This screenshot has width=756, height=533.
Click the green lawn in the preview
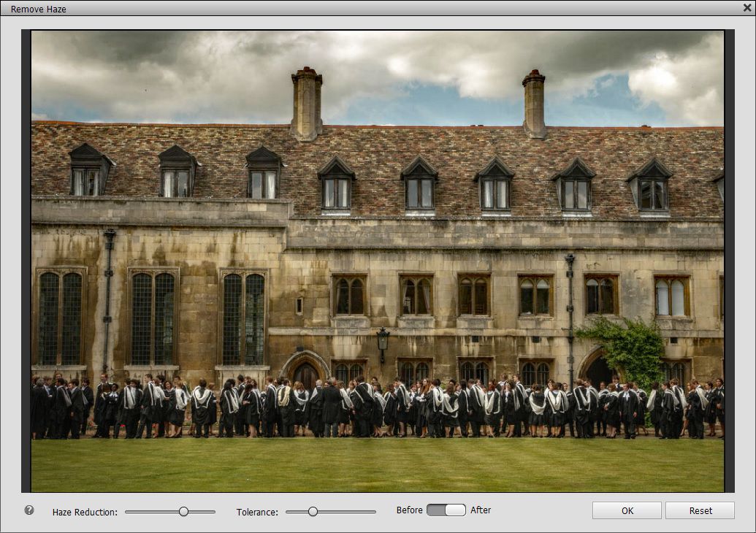pyautogui.click(x=378, y=465)
